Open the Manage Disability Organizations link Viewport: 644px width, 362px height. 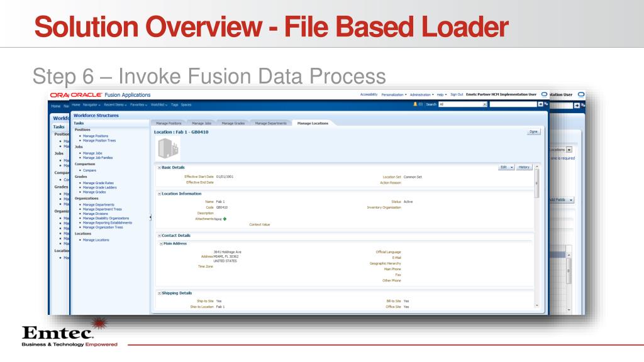click(x=106, y=218)
